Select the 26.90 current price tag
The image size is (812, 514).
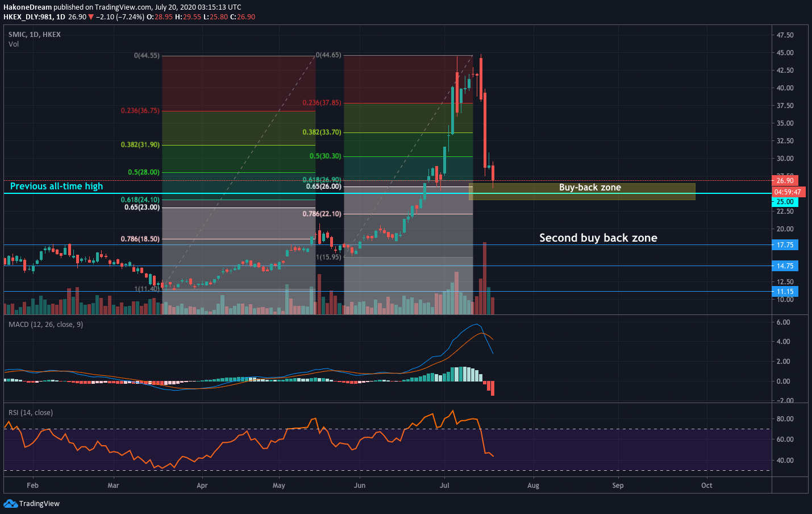point(785,180)
